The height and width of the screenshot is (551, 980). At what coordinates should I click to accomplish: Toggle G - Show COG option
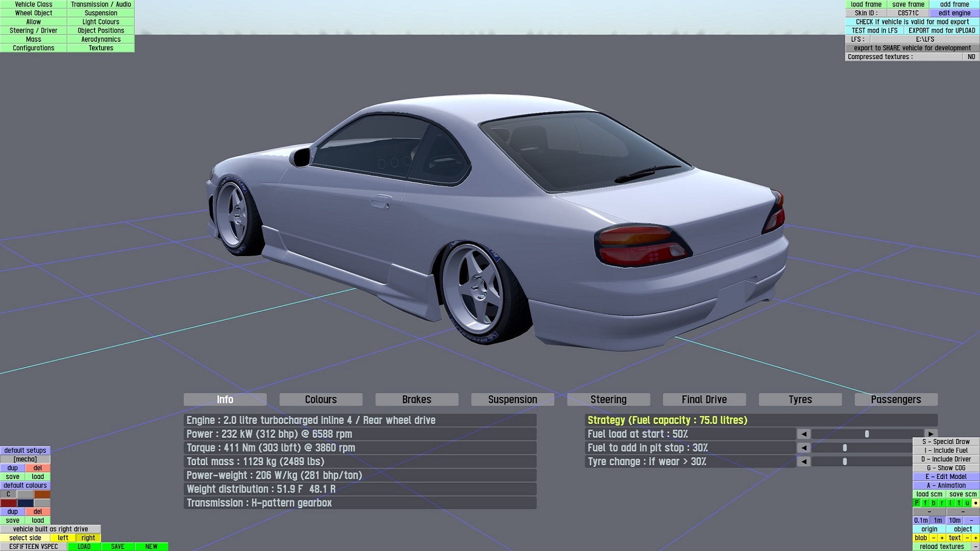pyautogui.click(x=946, y=468)
